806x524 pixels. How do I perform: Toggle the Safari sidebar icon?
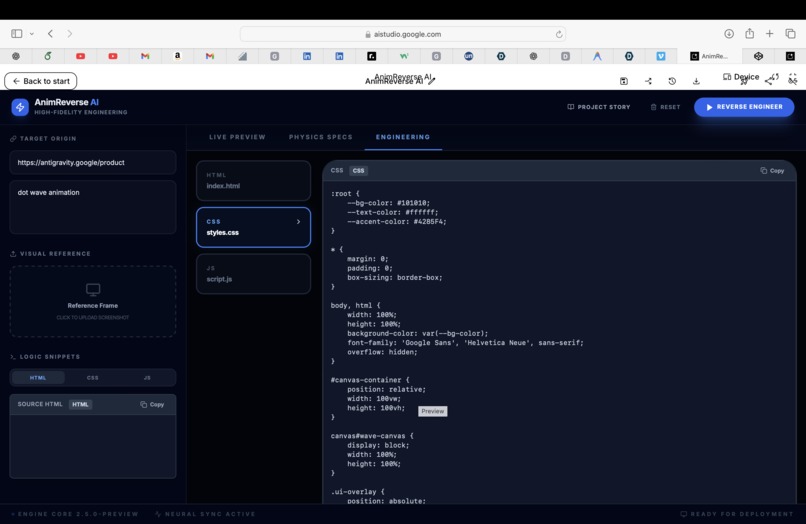16,34
